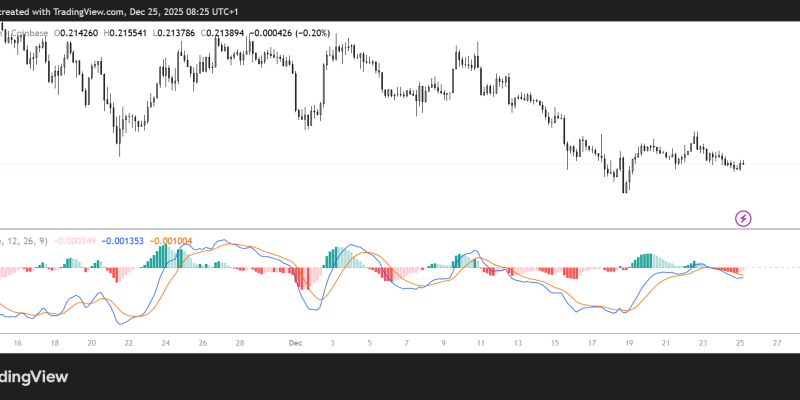Screen dimensions: 800x400
Task: Click the blue MACD value −0.001353
Action: click(x=125, y=240)
